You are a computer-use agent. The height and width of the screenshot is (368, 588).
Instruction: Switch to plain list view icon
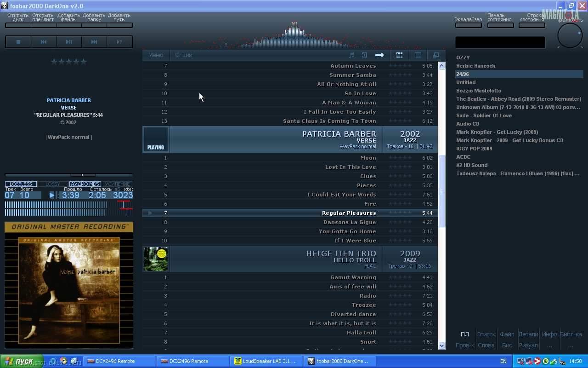click(x=418, y=55)
